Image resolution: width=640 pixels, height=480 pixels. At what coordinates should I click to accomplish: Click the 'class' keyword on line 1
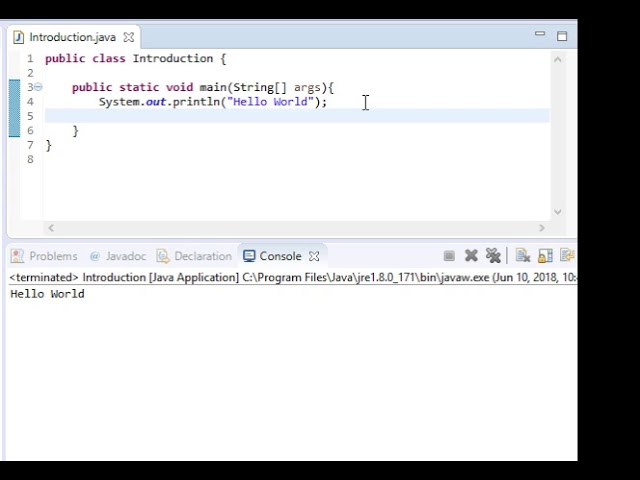[x=109, y=58]
